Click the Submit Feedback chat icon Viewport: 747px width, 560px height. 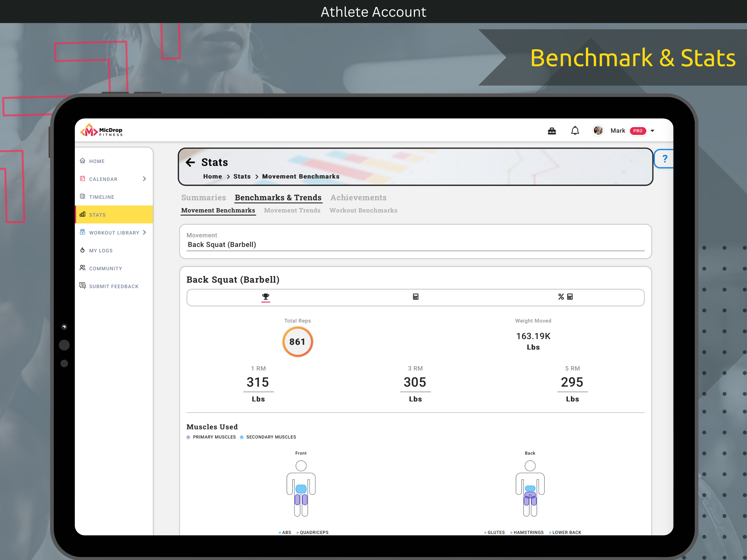(82, 286)
